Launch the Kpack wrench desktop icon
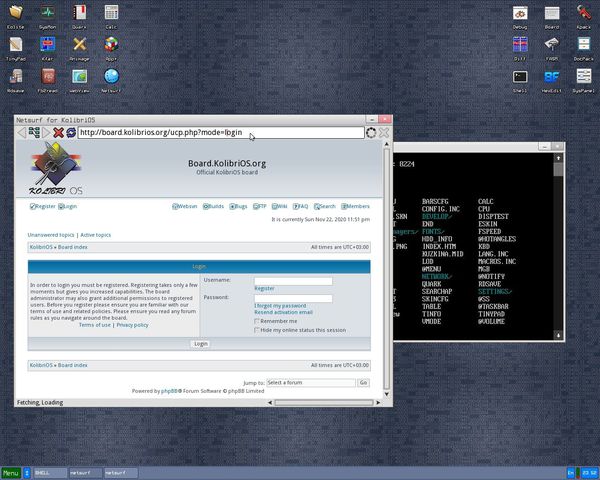This screenshot has height=480, width=600. click(x=584, y=13)
